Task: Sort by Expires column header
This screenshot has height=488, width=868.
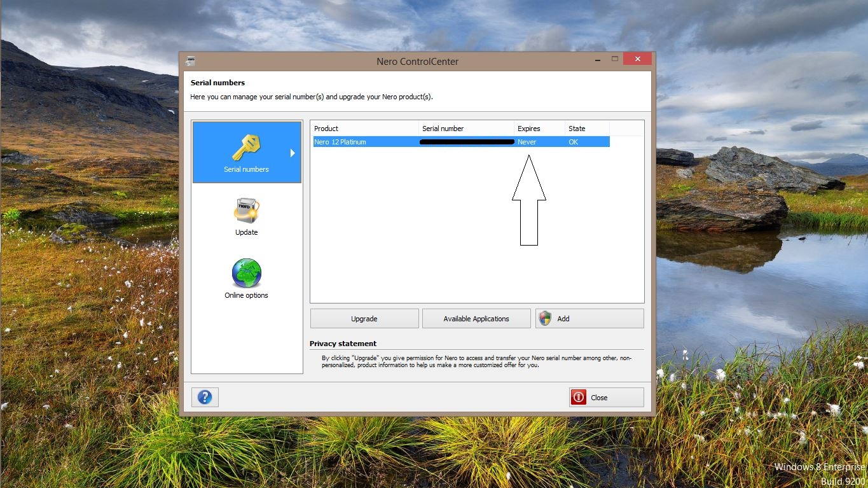Action: click(x=540, y=129)
